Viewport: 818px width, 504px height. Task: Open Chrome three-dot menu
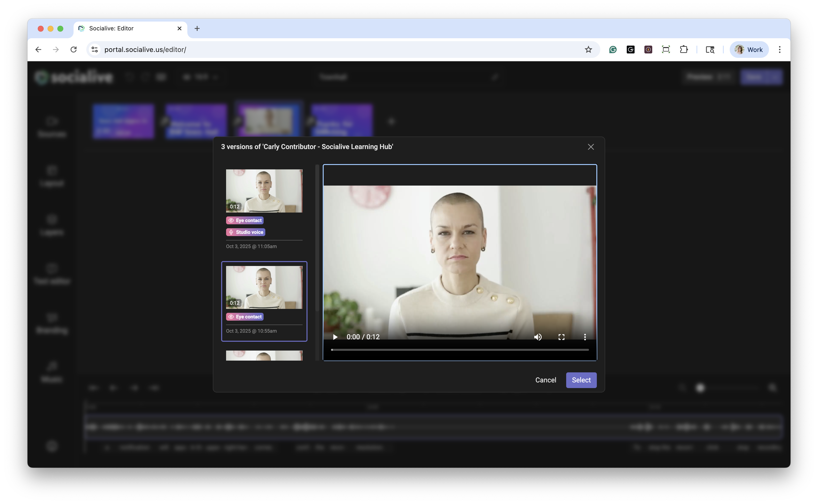[x=779, y=50]
